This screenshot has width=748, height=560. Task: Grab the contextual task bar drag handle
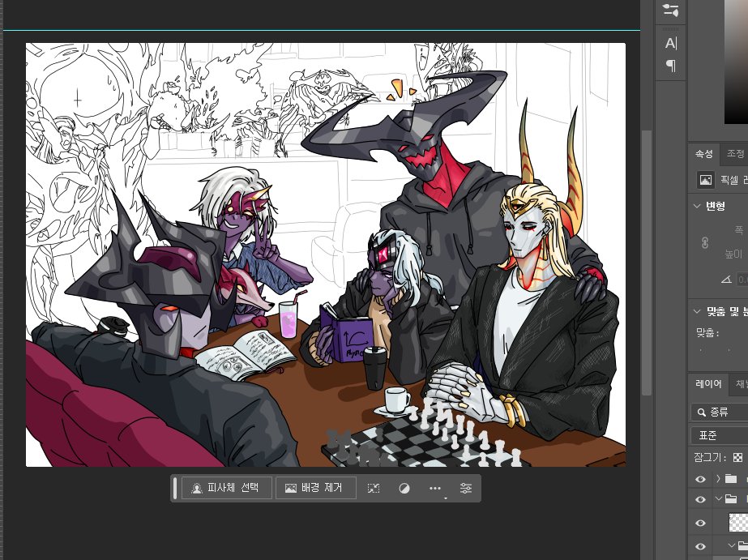coord(175,488)
